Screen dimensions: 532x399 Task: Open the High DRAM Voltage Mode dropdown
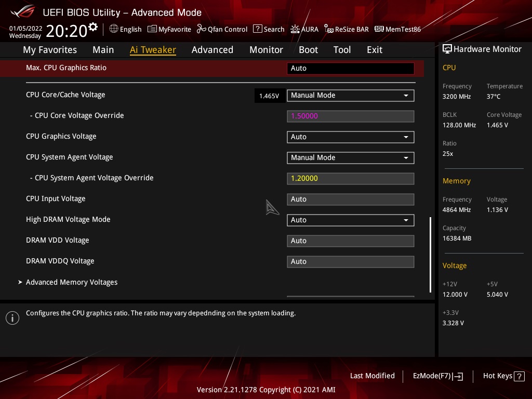350,220
